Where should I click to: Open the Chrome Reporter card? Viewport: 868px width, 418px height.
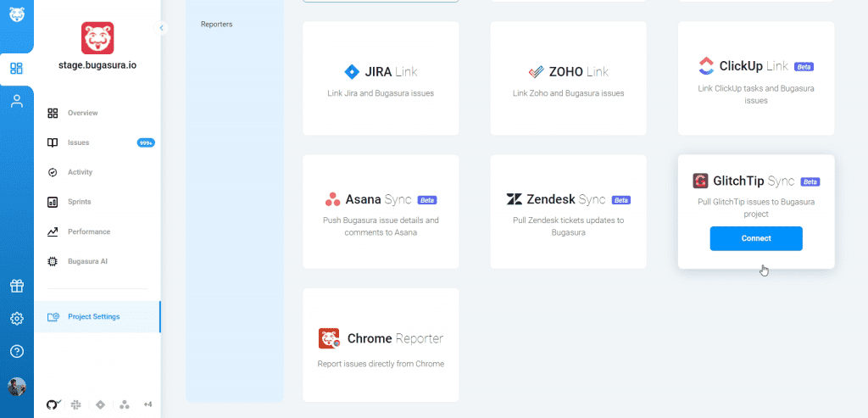coord(381,345)
